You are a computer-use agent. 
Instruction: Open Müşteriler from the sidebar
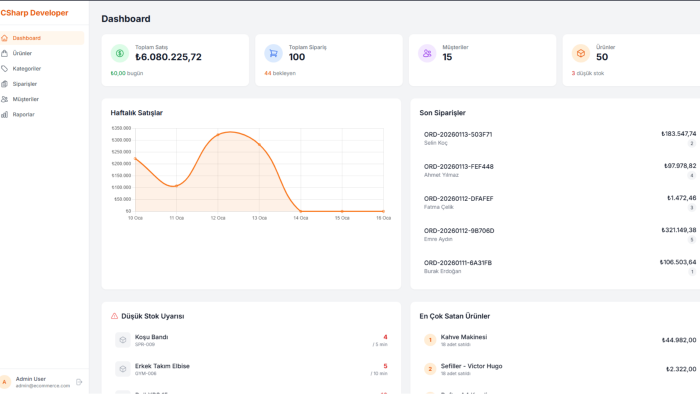(42, 99)
